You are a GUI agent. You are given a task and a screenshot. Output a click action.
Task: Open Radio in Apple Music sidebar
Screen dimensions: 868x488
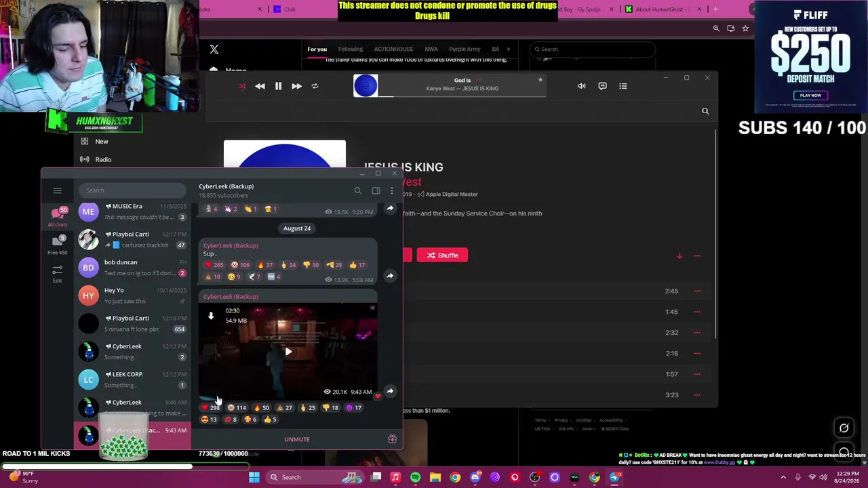[103, 159]
